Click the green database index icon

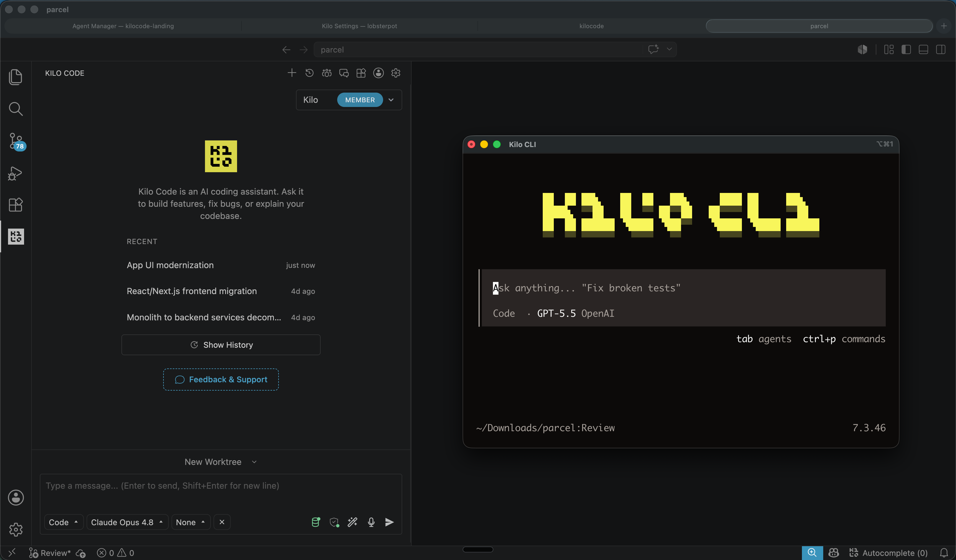click(x=316, y=522)
